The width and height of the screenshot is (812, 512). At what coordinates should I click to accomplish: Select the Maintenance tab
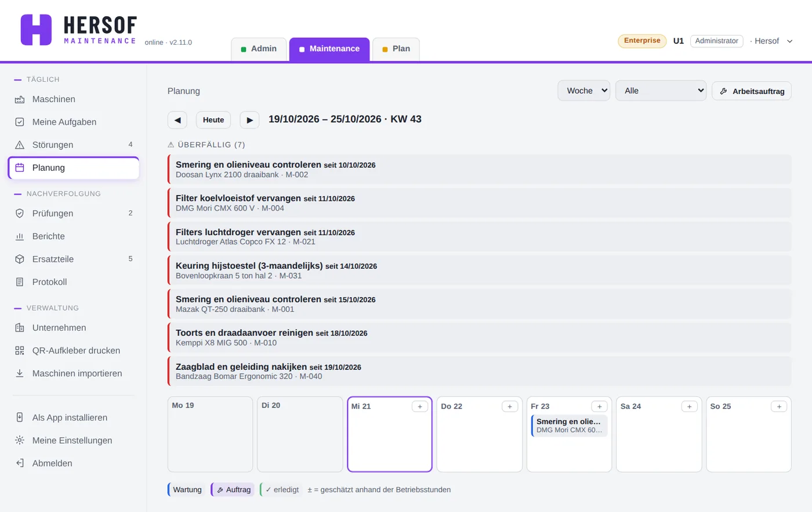click(329, 49)
